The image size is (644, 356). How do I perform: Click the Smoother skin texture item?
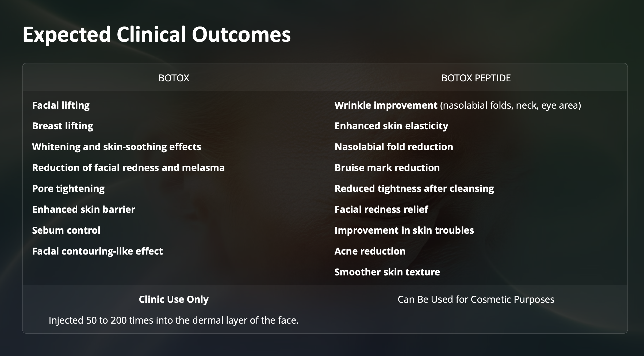tap(387, 272)
